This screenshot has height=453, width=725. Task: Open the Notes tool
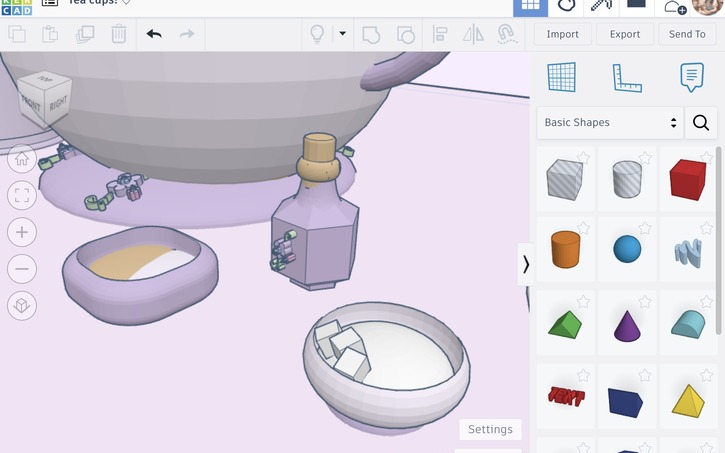pyautogui.click(x=692, y=77)
